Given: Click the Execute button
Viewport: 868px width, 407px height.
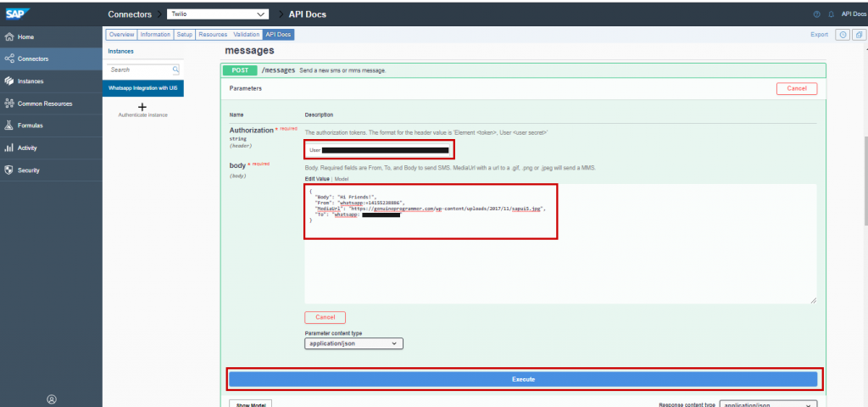Looking at the screenshot, I should pos(523,379).
